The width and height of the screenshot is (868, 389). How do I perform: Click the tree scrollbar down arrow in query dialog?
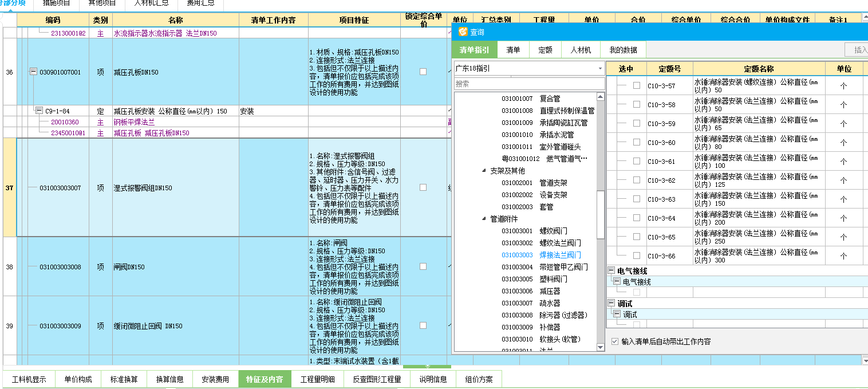pos(600,347)
